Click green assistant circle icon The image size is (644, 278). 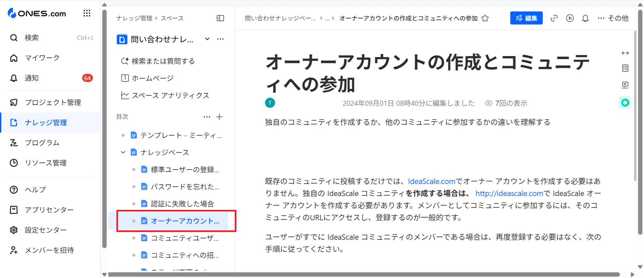625,103
